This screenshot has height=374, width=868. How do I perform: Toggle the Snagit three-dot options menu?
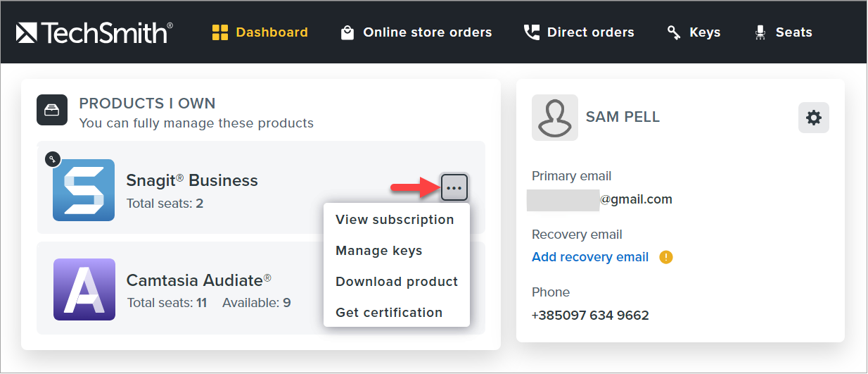[454, 187]
